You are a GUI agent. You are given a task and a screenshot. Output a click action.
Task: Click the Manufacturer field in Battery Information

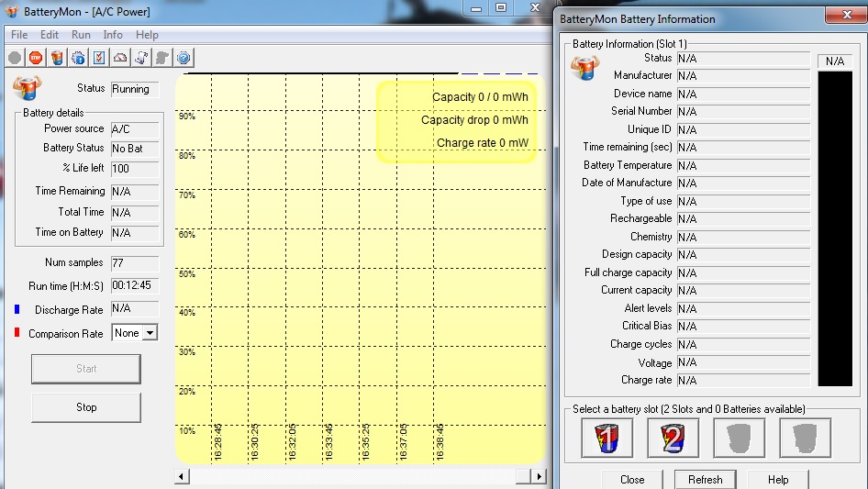pyautogui.click(x=743, y=76)
